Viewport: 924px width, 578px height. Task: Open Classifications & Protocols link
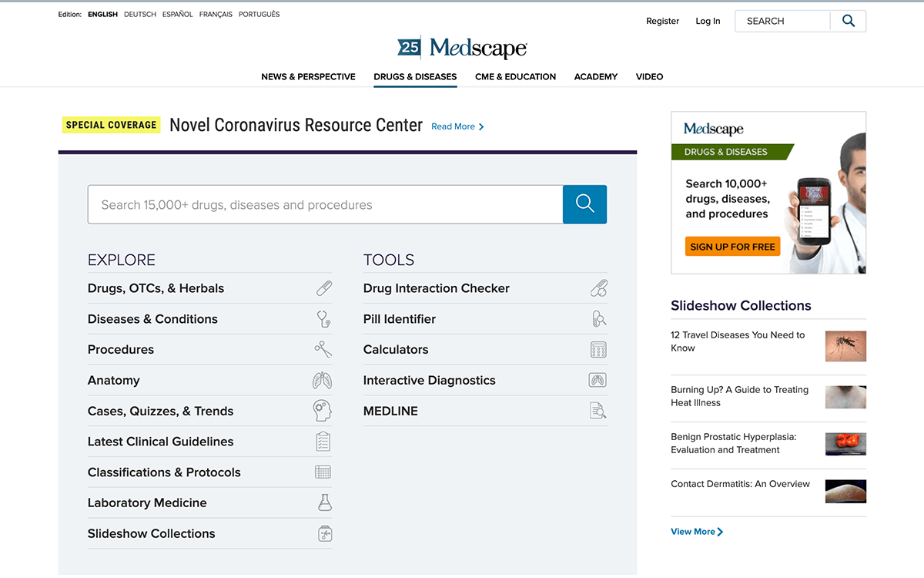point(164,472)
